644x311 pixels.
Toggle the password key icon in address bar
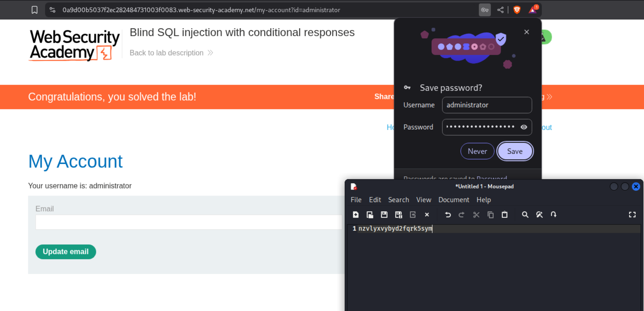click(x=485, y=10)
